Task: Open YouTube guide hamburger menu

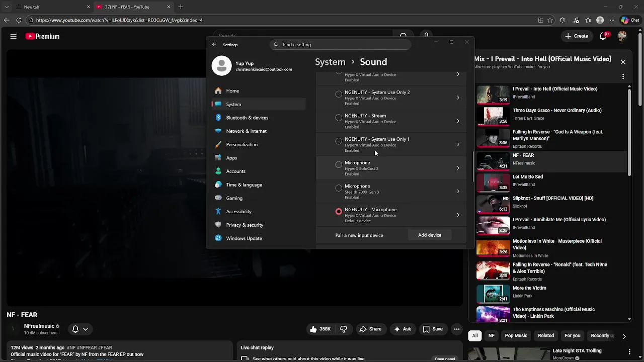Action: 14,36
